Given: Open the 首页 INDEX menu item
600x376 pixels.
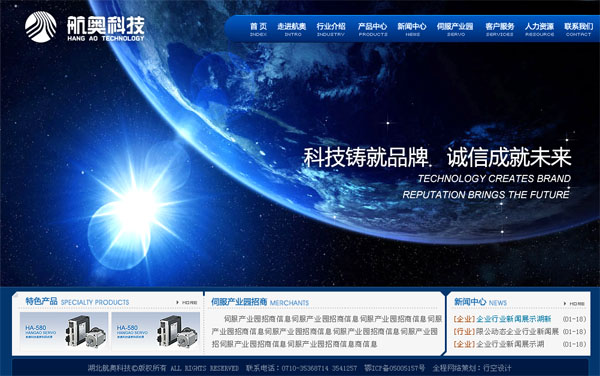Looking at the screenshot, I should pos(258,29).
